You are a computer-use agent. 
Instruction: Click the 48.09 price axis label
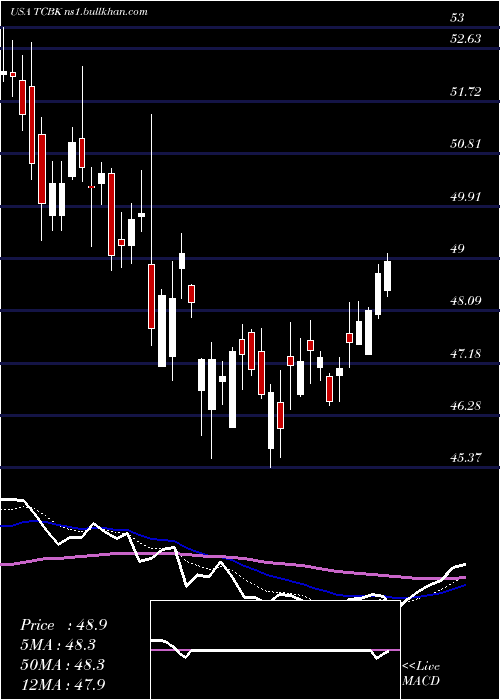point(466,301)
